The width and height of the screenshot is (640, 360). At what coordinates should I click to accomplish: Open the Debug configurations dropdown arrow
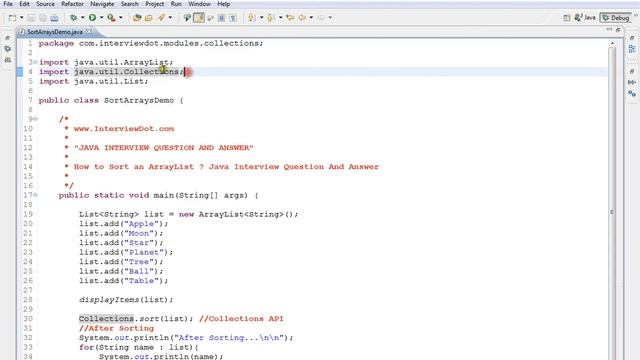82,18
